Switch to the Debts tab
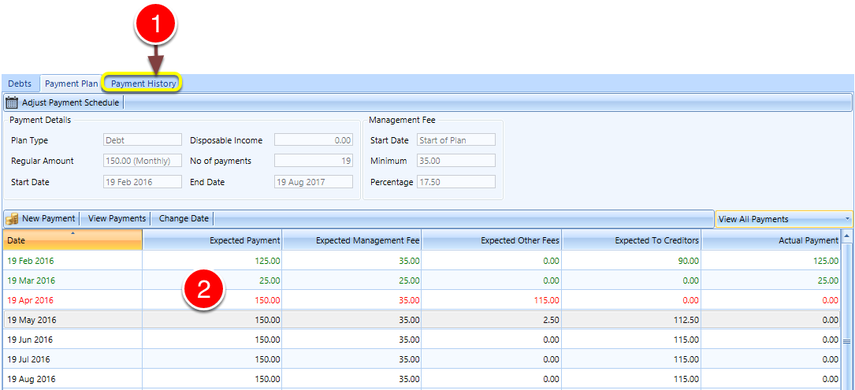Screen dimensions: 855x390 pyautogui.click(x=20, y=84)
